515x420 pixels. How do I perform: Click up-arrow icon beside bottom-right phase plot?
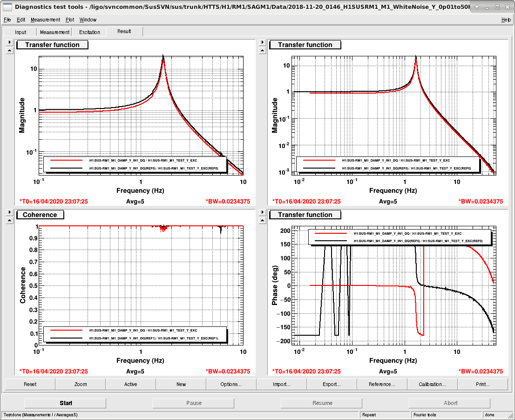(x=262, y=220)
